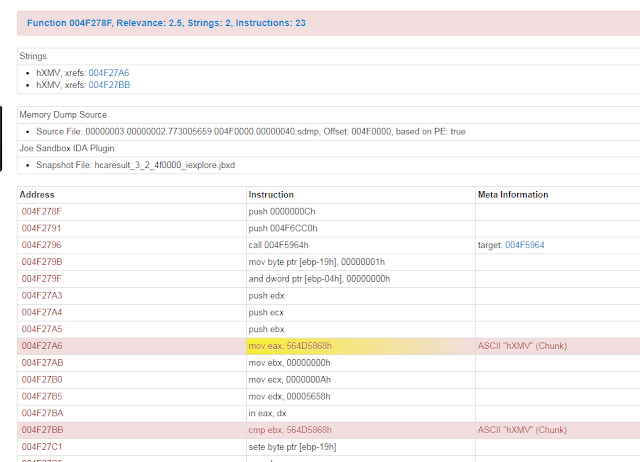The height and width of the screenshot is (462, 640).
Task: Select address 004F279F in the table
Action: point(41,279)
